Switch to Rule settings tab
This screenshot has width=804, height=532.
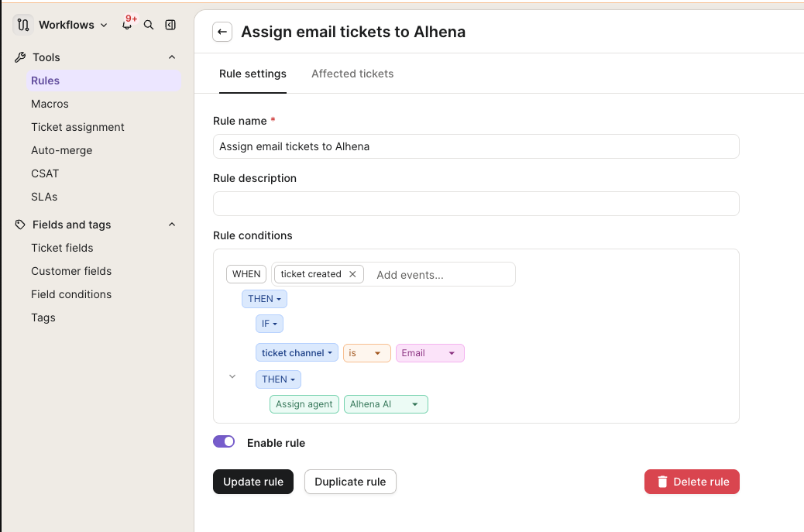click(253, 74)
